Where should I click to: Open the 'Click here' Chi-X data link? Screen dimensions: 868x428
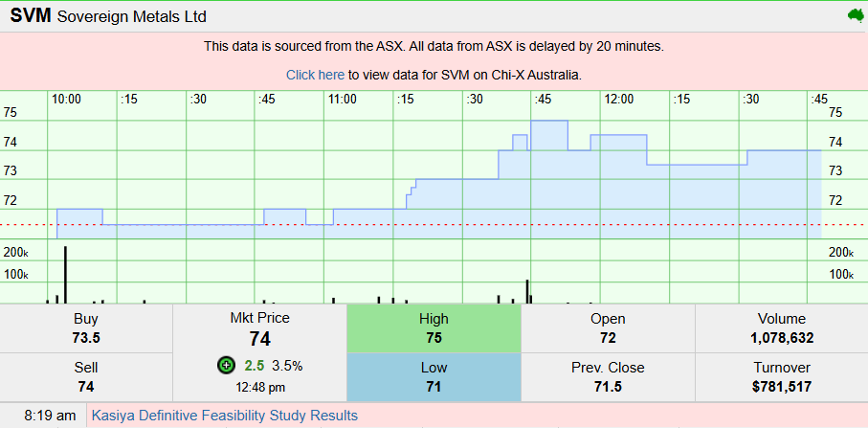tap(315, 75)
